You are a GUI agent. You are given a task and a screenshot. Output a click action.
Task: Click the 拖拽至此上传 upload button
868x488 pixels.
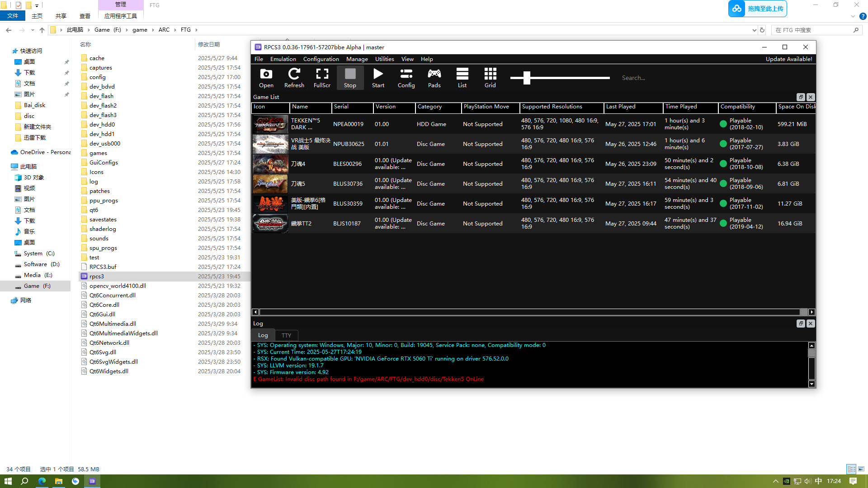coord(757,9)
